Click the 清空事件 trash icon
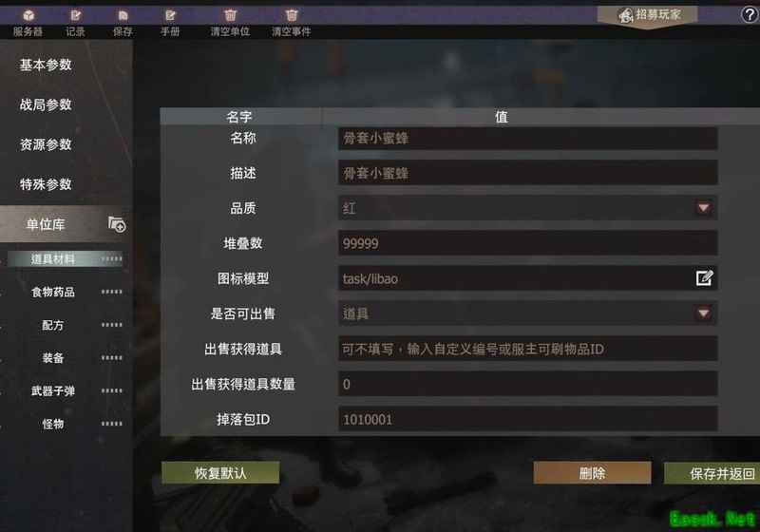The height and width of the screenshot is (532, 760). 291,15
